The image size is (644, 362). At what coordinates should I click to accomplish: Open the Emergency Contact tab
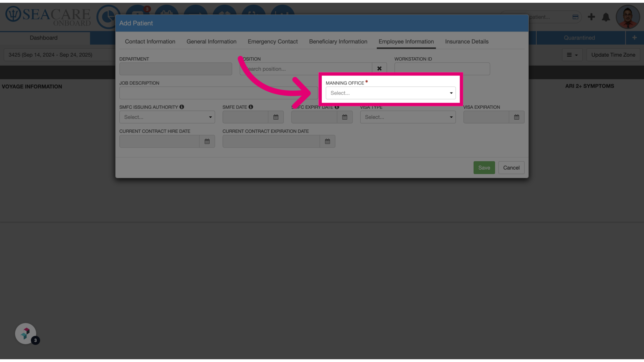pos(273,42)
